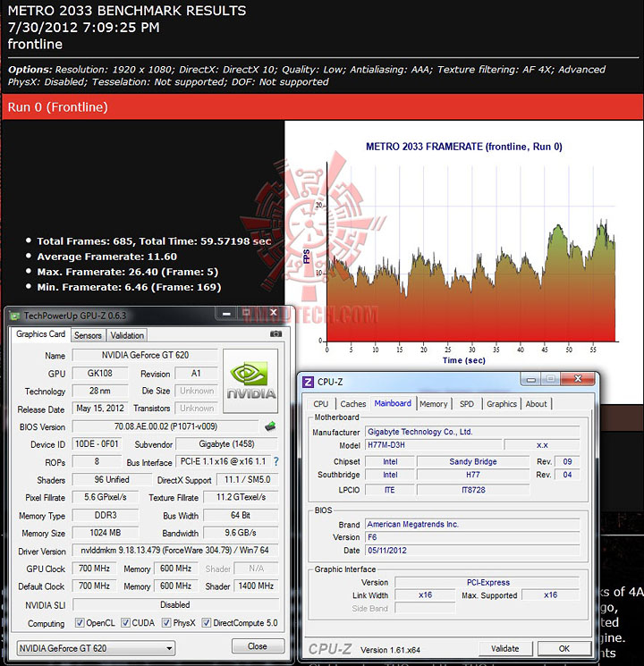The height and width of the screenshot is (666, 644).
Task: Click the Min. Framerate: 6.46 line
Action: click(129, 287)
